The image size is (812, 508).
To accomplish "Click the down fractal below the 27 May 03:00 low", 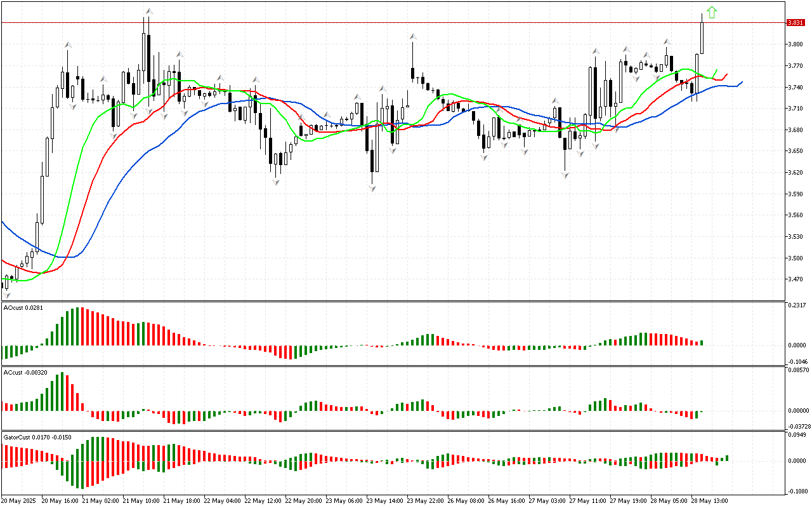I will [x=565, y=174].
